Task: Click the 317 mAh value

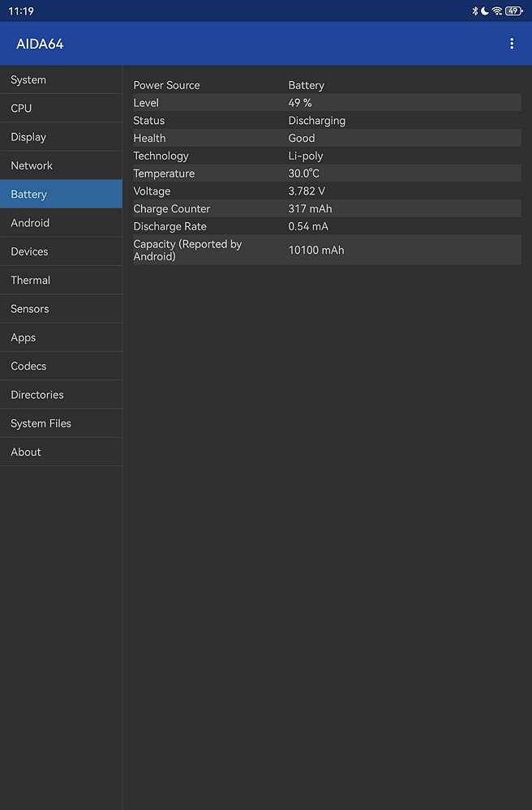Action: (310, 208)
